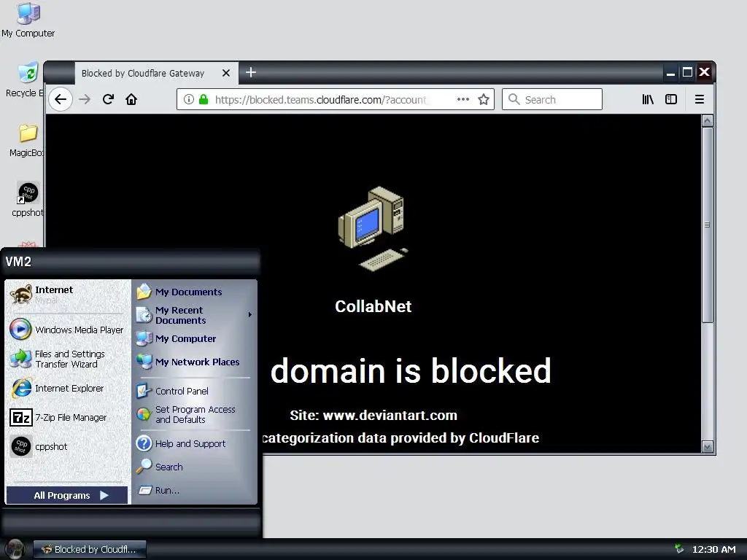The height and width of the screenshot is (560, 747).
Task: Click Blocked by Cloudfl... taskbar button
Action: tap(90, 550)
